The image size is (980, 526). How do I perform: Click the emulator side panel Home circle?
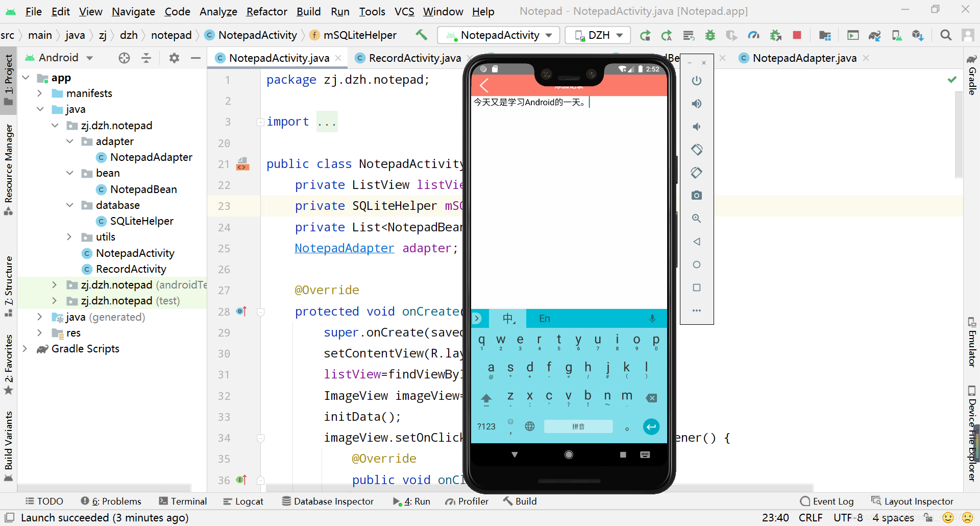[697, 265]
